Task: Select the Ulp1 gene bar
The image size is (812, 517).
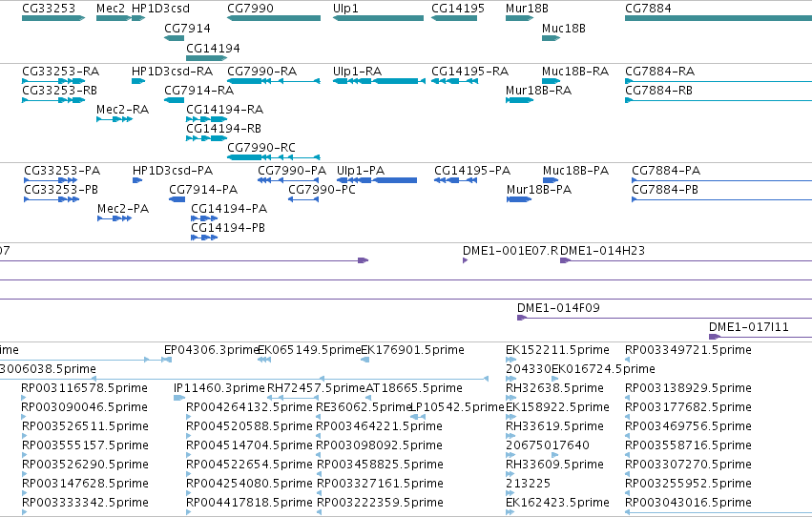Action: (x=378, y=18)
